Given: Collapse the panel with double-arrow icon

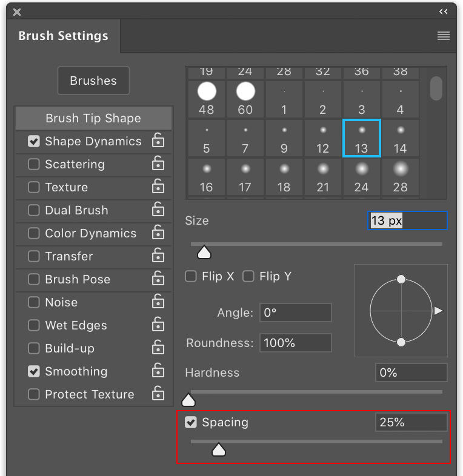Looking at the screenshot, I should tap(444, 12).
